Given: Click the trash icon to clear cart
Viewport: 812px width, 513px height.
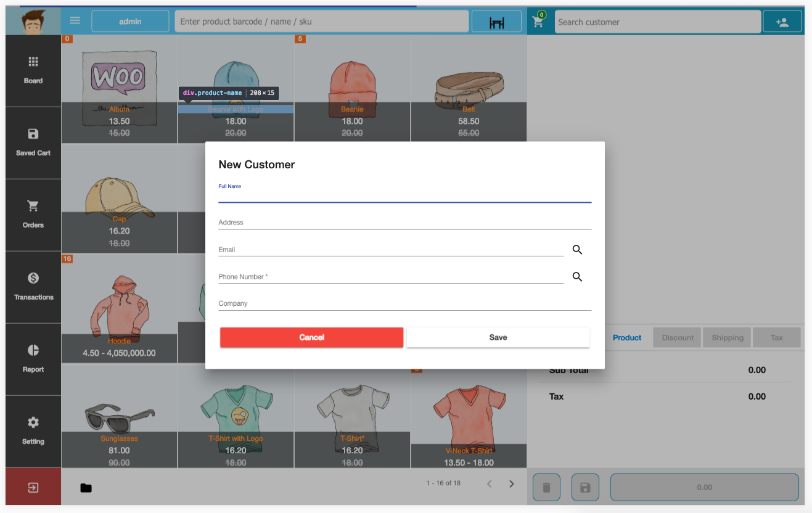Looking at the screenshot, I should 546,488.
